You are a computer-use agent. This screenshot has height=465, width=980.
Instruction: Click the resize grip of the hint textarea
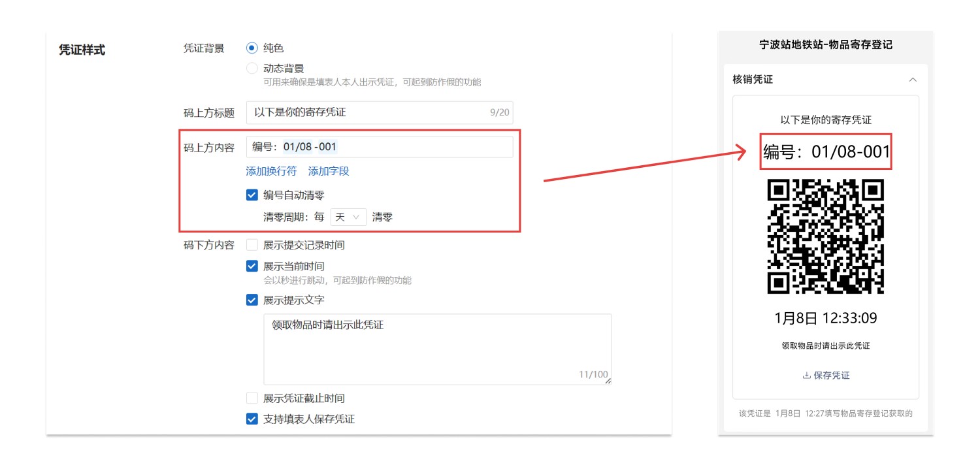coord(608,381)
